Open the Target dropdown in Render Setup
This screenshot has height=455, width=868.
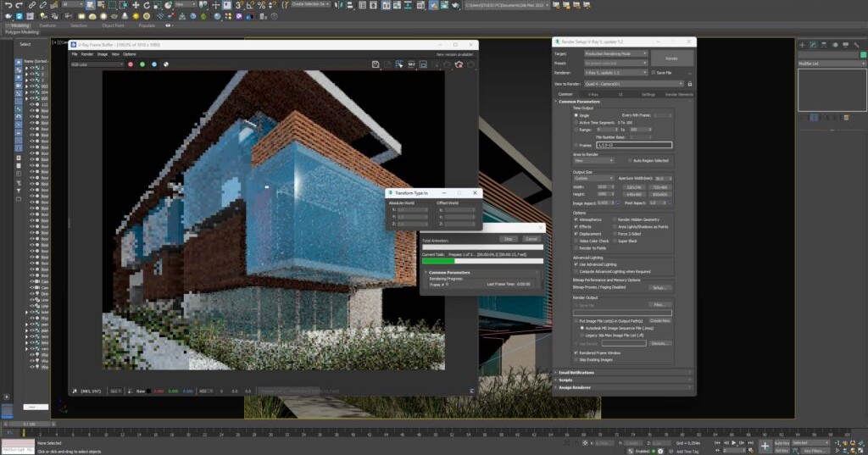coord(615,53)
